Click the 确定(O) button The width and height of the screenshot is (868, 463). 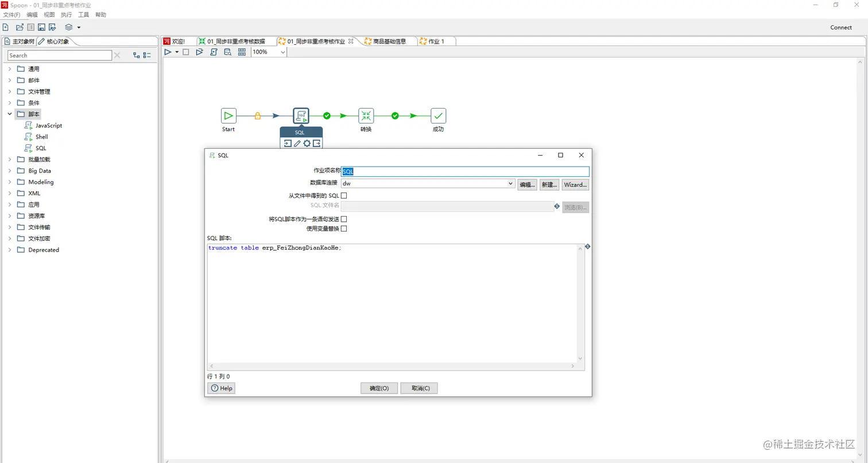[x=379, y=388]
